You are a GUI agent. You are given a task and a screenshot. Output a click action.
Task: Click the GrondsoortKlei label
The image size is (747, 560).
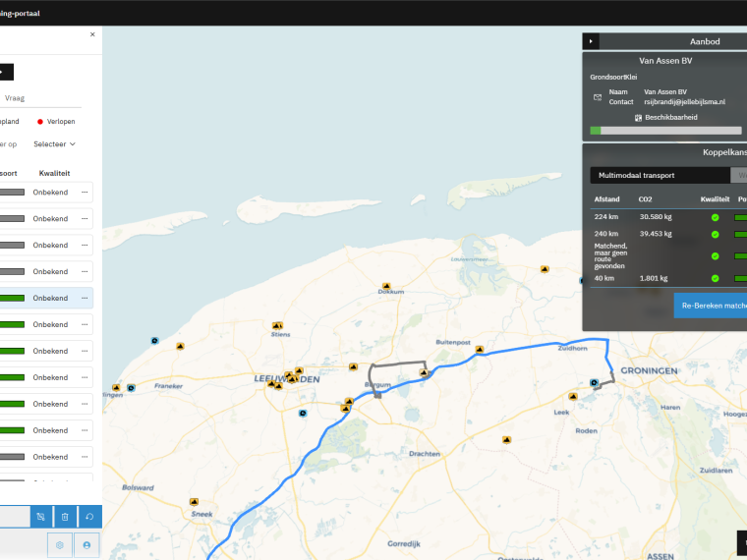tap(613, 78)
